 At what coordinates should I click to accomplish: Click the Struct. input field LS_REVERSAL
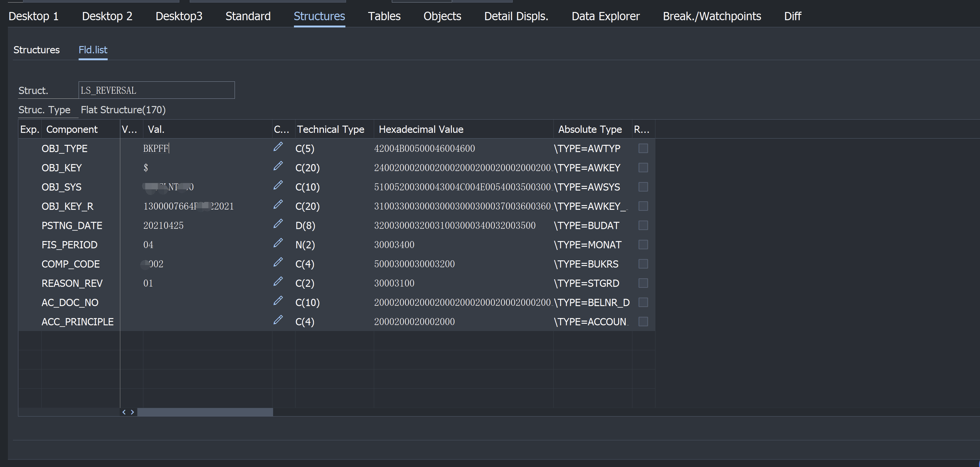click(156, 90)
